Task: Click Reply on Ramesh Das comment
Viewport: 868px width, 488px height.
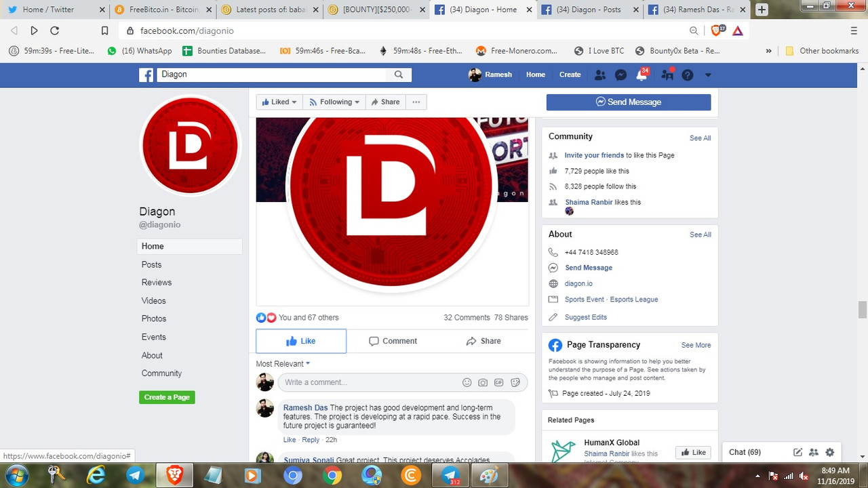Action: [311, 440]
